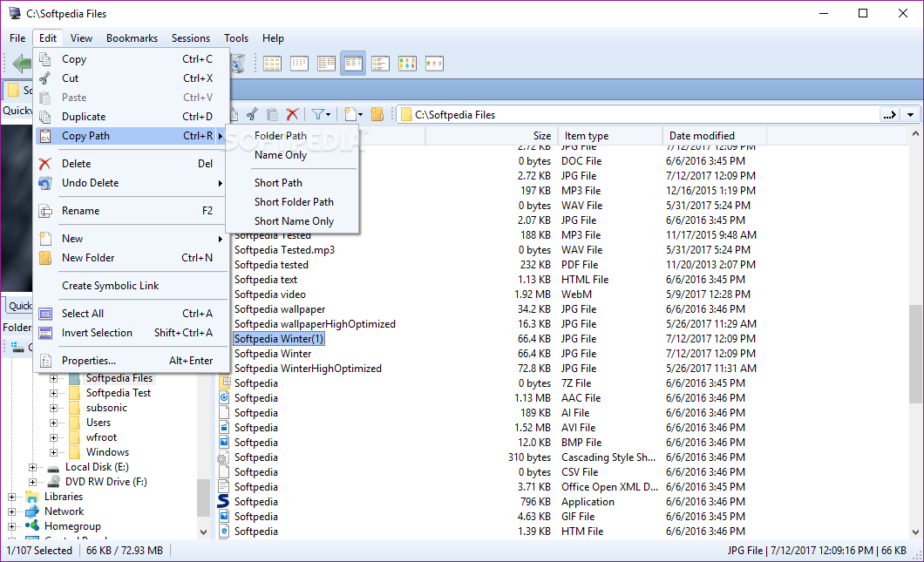The width and height of the screenshot is (924, 562).
Task: Choose Rename from the Edit menu
Action: (131, 211)
